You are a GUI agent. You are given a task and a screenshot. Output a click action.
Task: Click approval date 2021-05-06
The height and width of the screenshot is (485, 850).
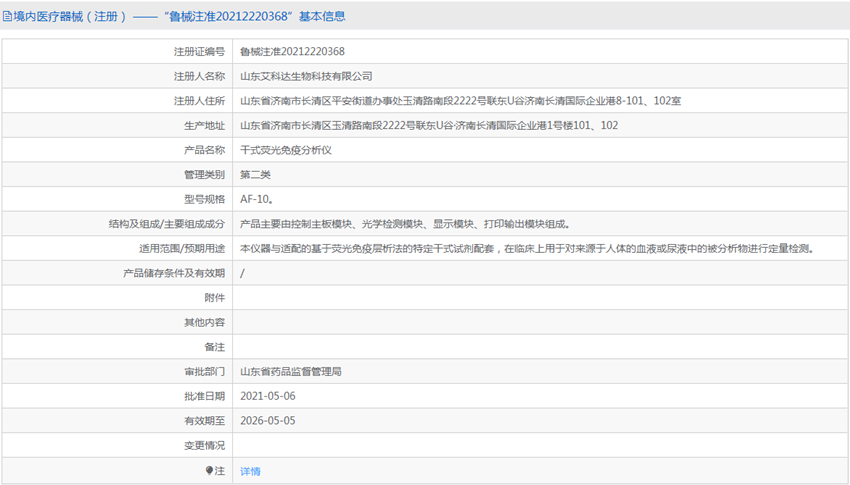(268, 396)
